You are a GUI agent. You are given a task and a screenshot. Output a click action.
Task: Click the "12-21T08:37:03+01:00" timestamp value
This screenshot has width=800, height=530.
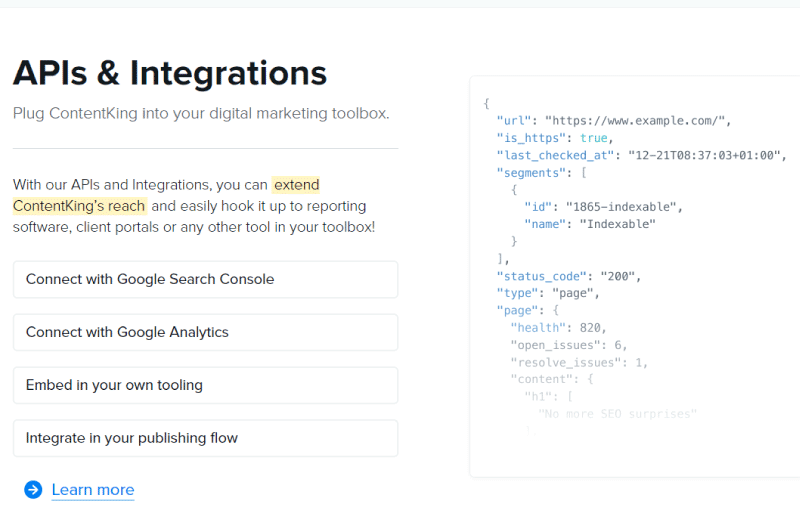[704, 156]
